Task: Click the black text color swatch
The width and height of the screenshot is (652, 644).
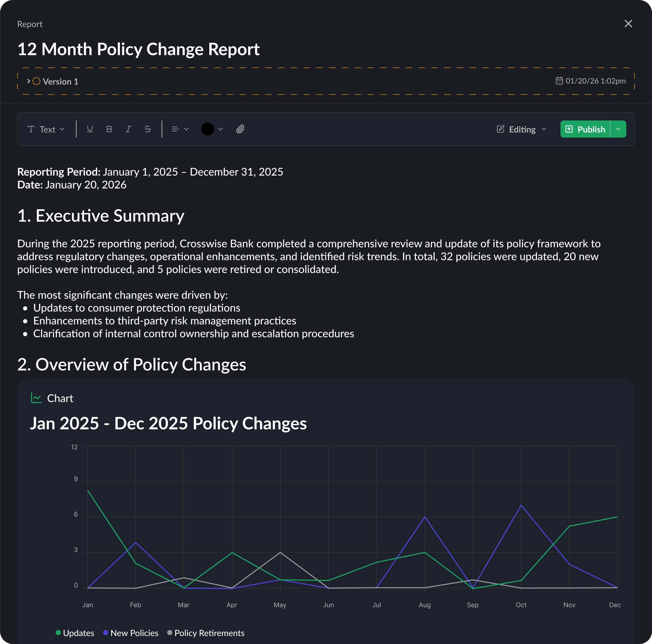Action: (x=208, y=129)
